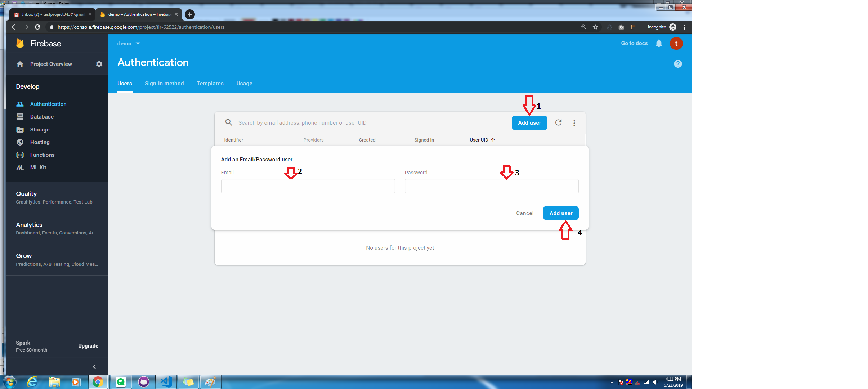Open Visual Studio Code from the taskbar
The image size is (868, 389).
pyautogui.click(x=166, y=381)
